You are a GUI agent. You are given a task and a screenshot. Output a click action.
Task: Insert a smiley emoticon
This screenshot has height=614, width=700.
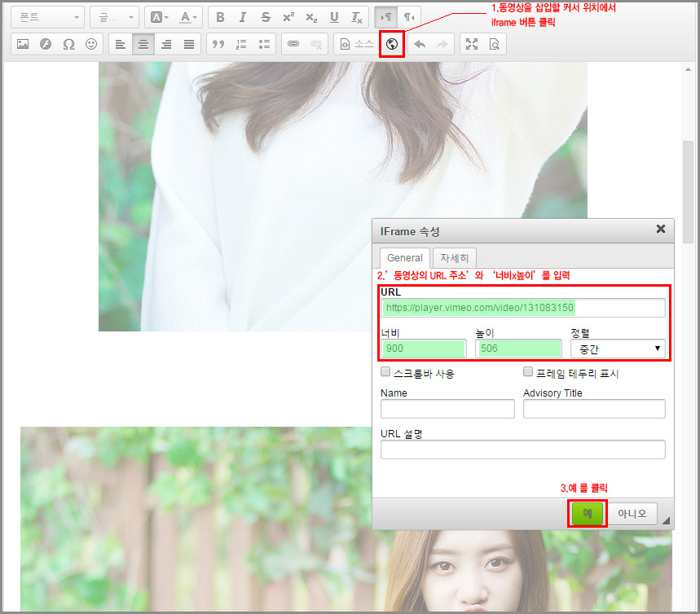click(91, 45)
